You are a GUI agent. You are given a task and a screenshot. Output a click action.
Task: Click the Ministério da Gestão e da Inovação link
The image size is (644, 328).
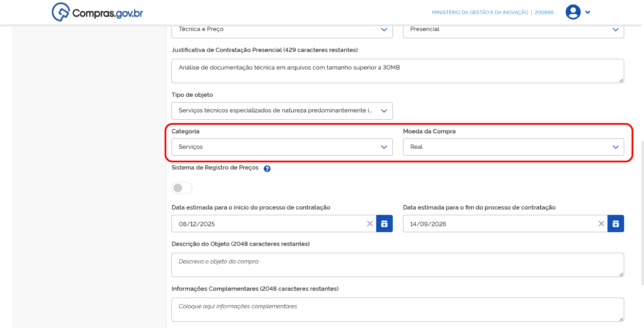coord(492,12)
